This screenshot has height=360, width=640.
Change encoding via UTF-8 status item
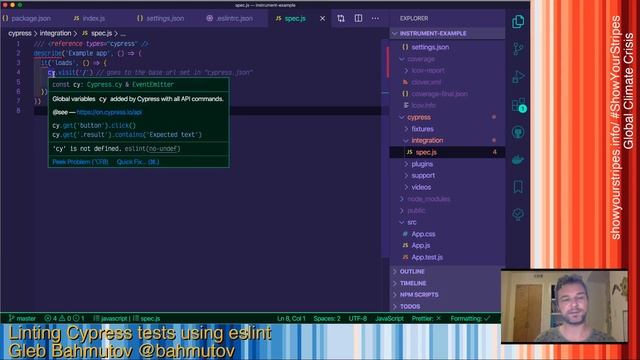pos(358,318)
